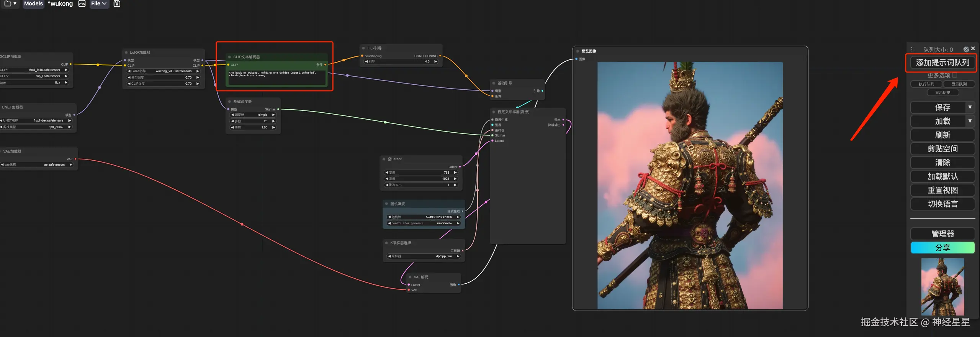Collapse the Flux引导 node using its dot
980x337 pixels.
click(x=363, y=48)
